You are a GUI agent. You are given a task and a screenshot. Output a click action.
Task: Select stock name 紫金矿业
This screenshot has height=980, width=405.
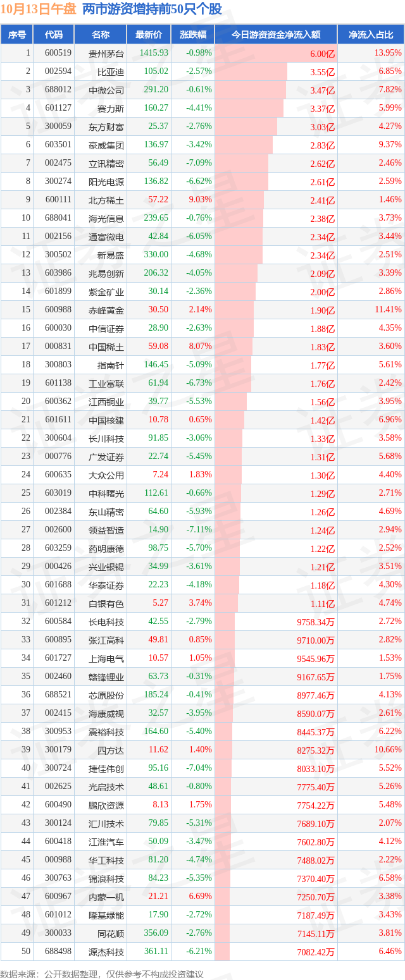pos(106,291)
